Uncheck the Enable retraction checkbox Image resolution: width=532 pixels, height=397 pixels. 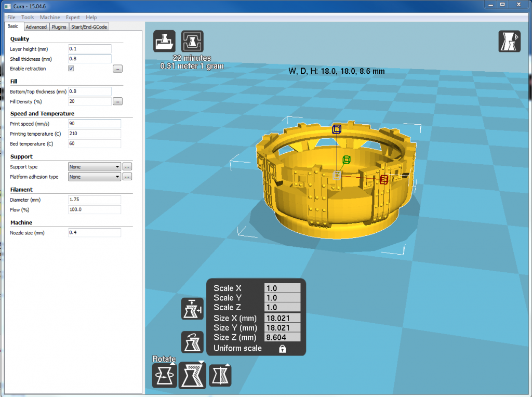coord(71,69)
